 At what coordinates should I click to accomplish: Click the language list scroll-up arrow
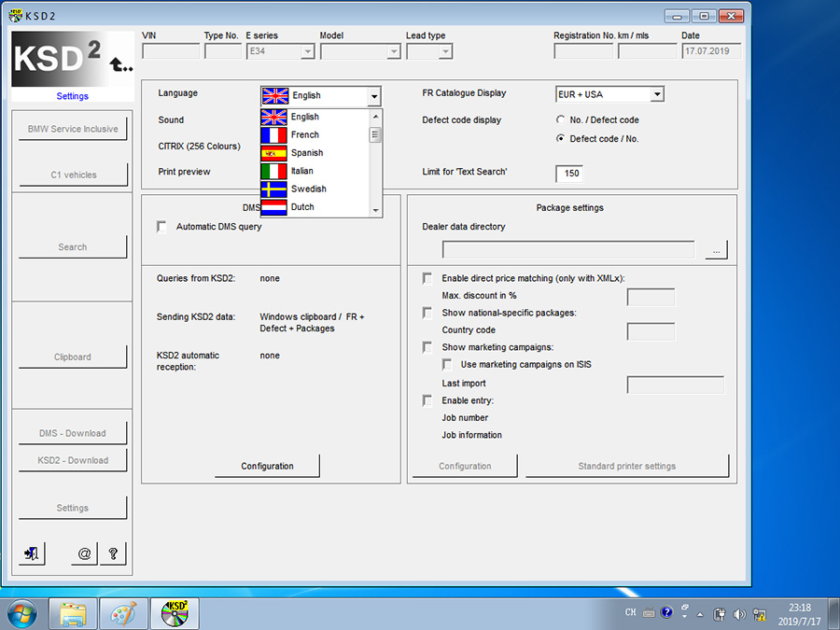click(375, 117)
